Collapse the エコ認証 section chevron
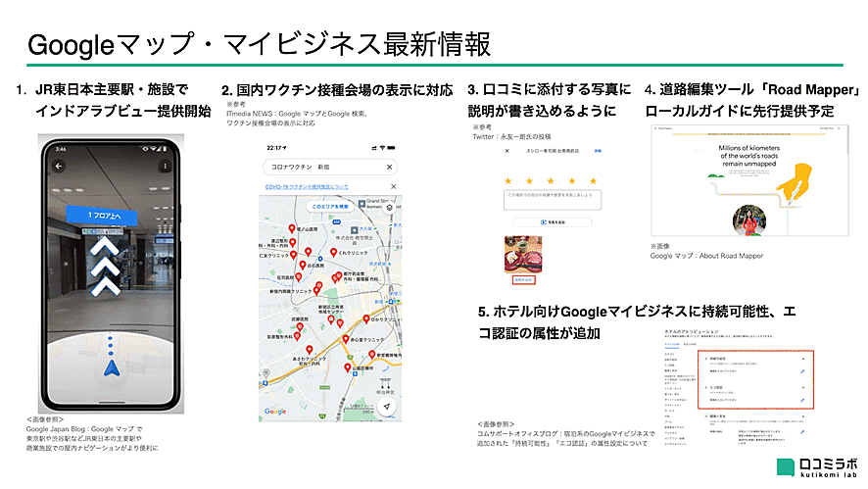Viewport: 868px width, 489px height. tap(804, 386)
